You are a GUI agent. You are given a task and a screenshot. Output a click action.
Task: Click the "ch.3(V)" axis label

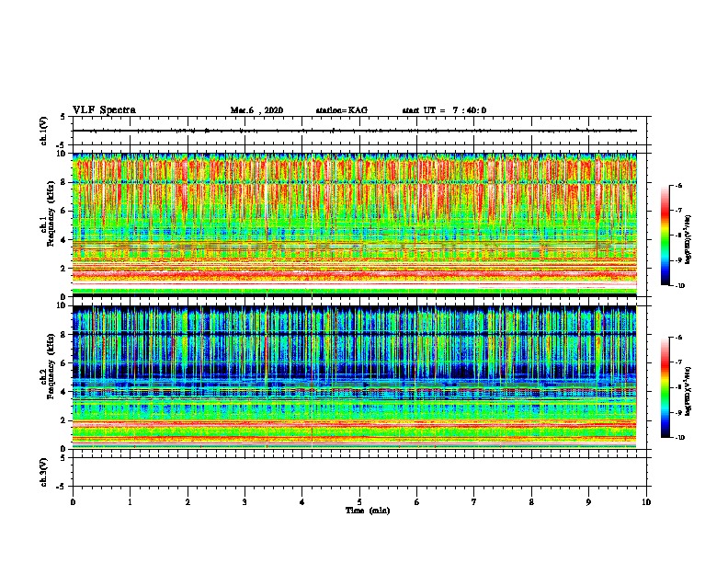[x=43, y=472]
